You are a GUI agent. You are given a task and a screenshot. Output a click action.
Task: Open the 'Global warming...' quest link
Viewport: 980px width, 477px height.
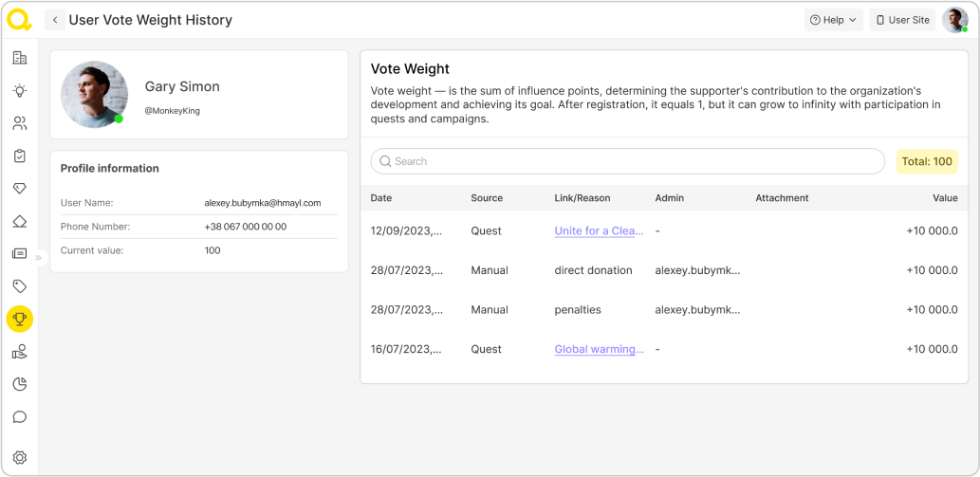click(600, 349)
